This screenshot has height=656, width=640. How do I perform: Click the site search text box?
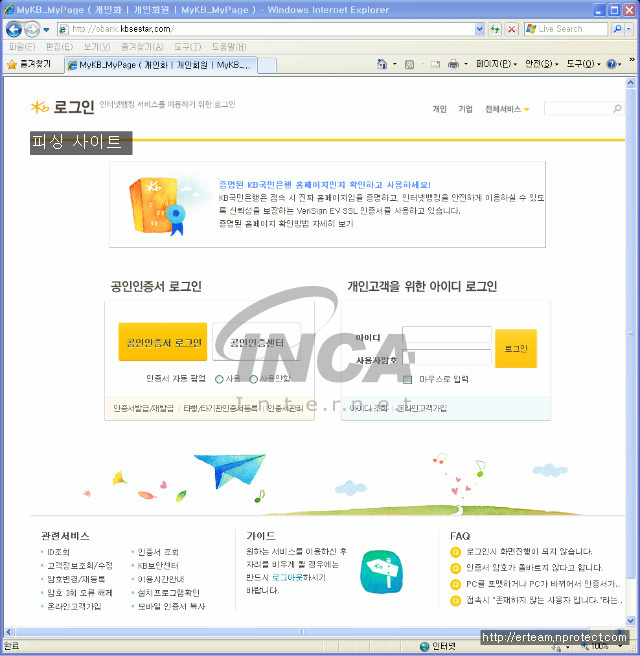577,109
